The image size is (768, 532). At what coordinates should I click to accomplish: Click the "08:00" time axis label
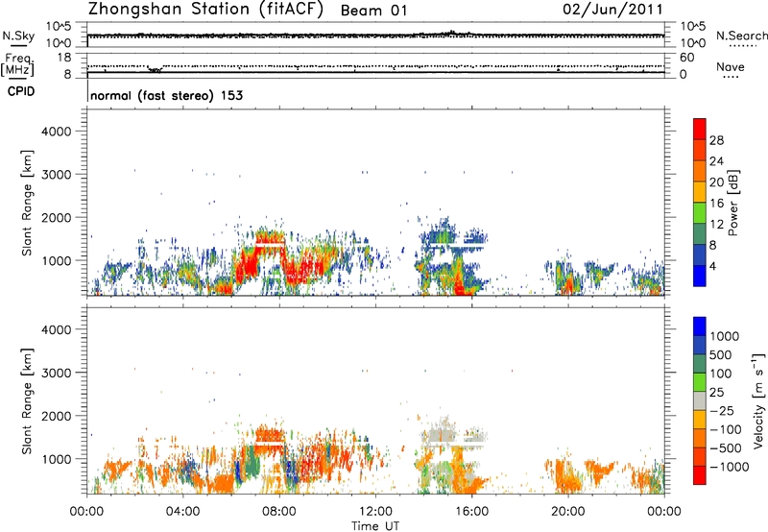click(x=279, y=512)
